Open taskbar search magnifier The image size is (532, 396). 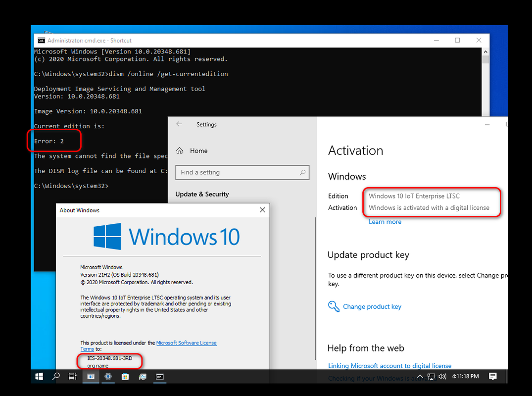[x=56, y=376]
